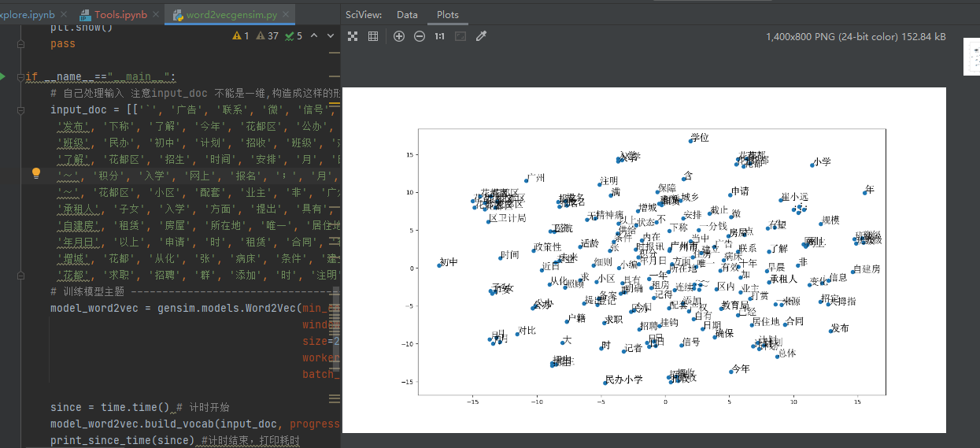Click the build_vocab code line
The image size is (980, 448).
coord(194,424)
